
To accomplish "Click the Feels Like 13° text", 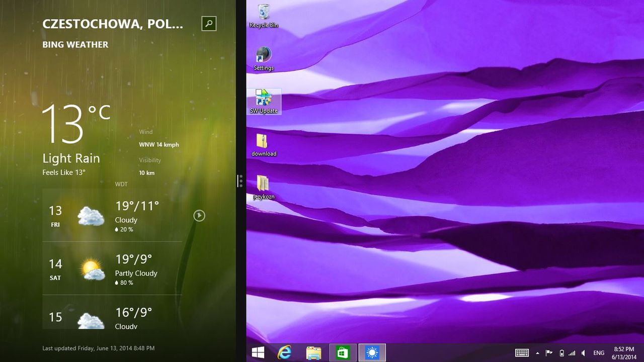I will click(x=64, y=172).
